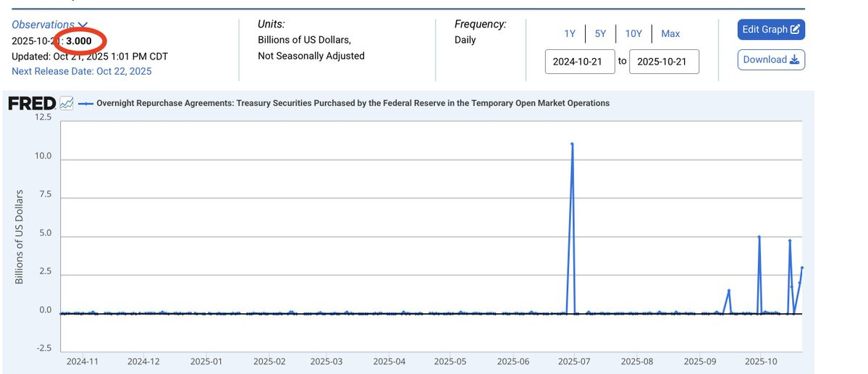Select the 1Y date range

click(570, 34)
